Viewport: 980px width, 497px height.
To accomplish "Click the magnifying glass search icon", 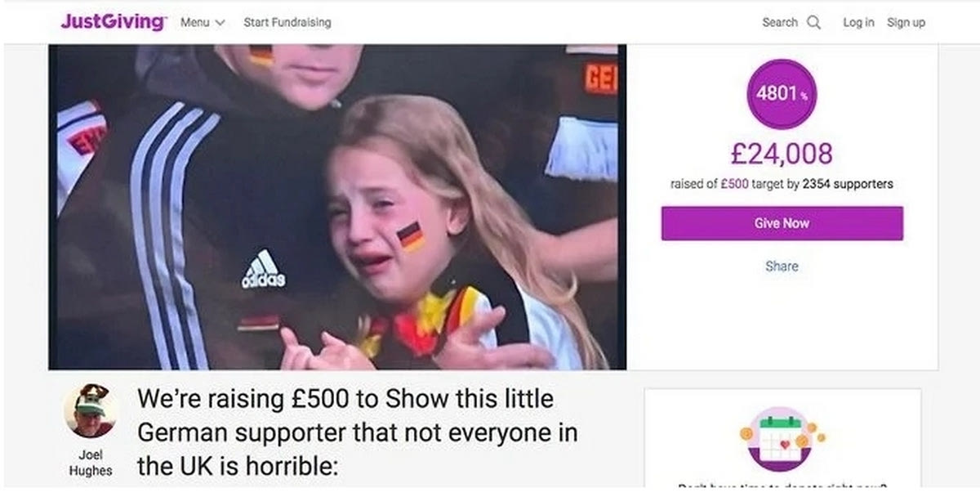I will pyautogui.click(x=813, y=23).
